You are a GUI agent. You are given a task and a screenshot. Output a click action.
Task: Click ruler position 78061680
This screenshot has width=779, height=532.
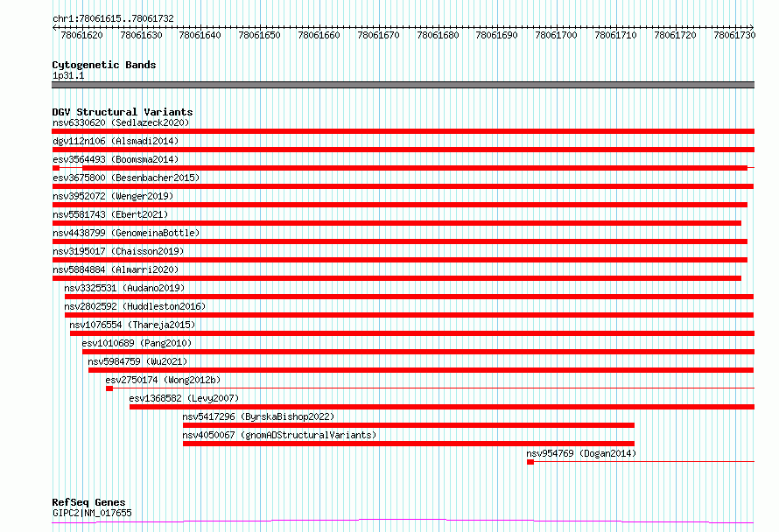[x=439, y=35]
